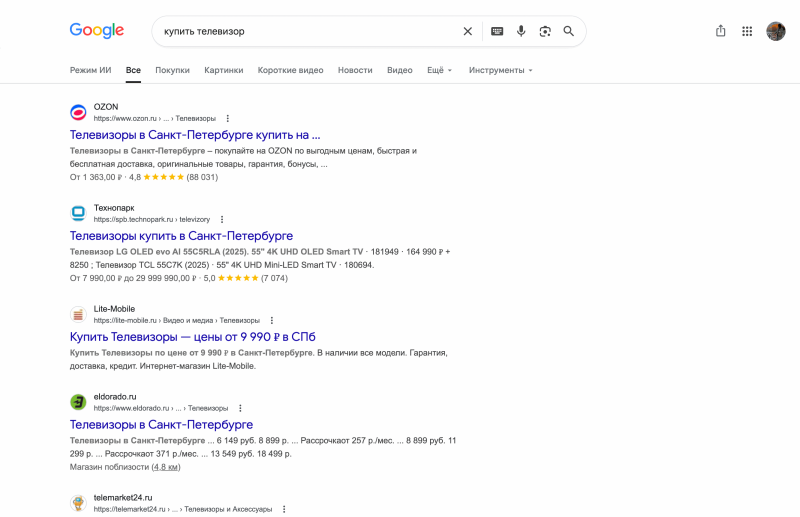Click the magnifier search button

click(x=568, y=32)
